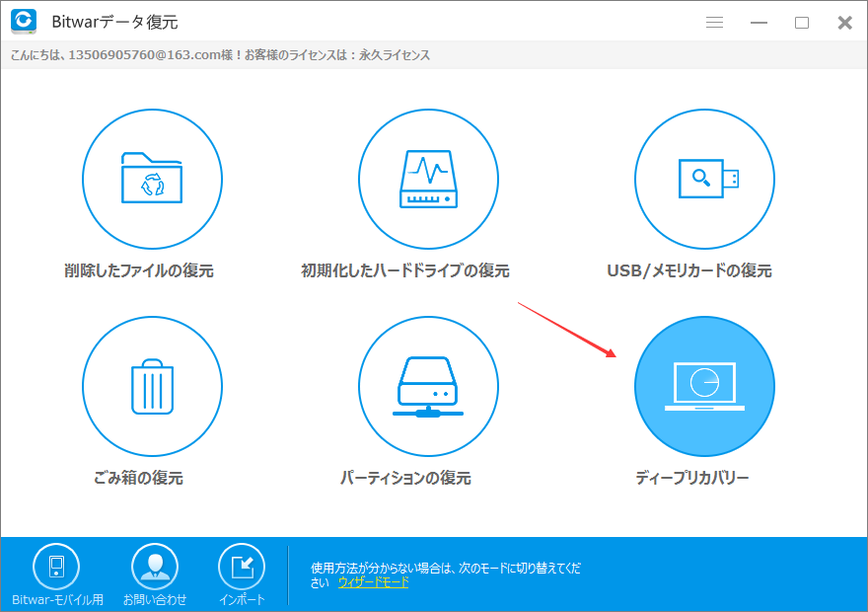
Task: Click the Bitwar app logo in title bar
Action: 24,21
